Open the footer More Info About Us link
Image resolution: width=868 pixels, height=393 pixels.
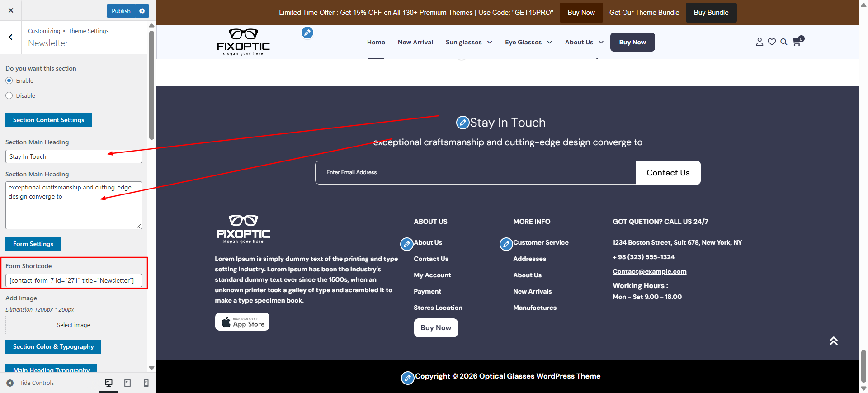pos(527,275)
